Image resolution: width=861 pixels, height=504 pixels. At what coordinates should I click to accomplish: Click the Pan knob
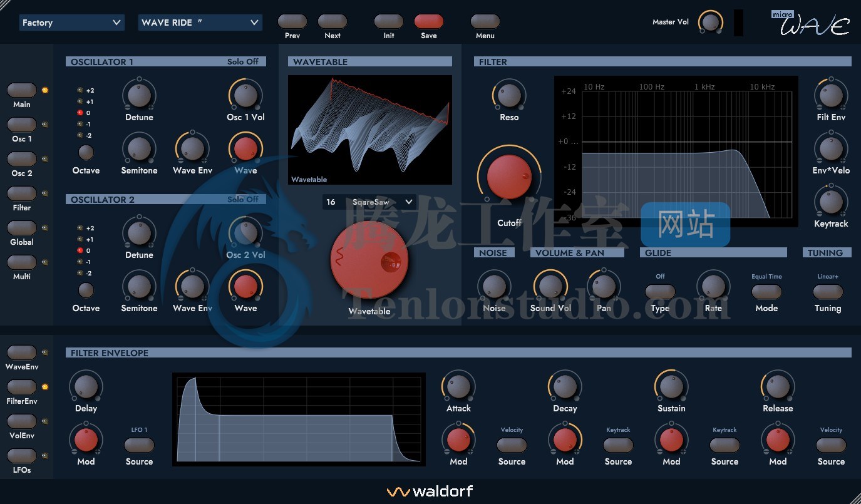coord(604,286)
